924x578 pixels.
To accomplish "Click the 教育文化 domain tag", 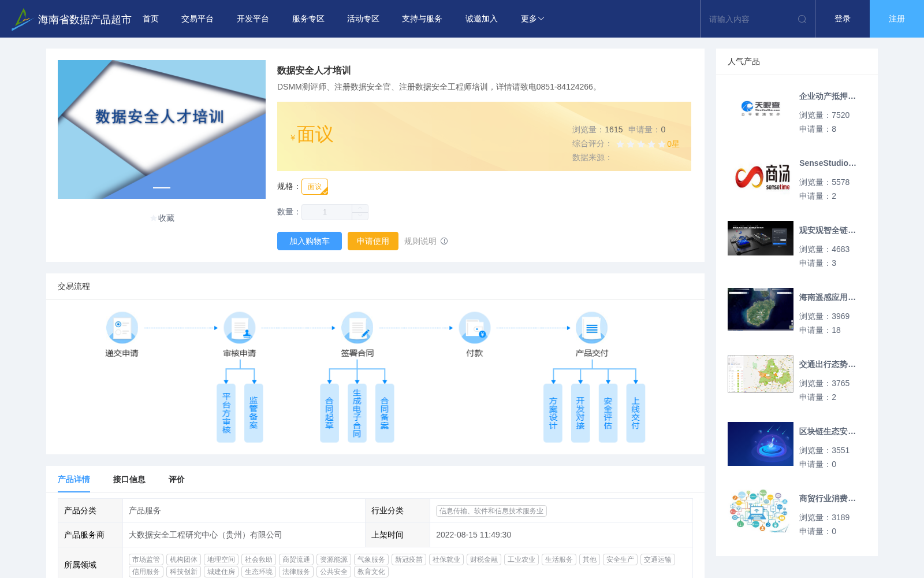I will coord(371,572).
